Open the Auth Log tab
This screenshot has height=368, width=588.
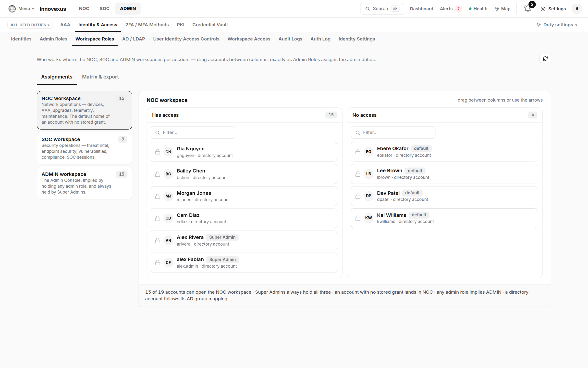coord(320,39)
